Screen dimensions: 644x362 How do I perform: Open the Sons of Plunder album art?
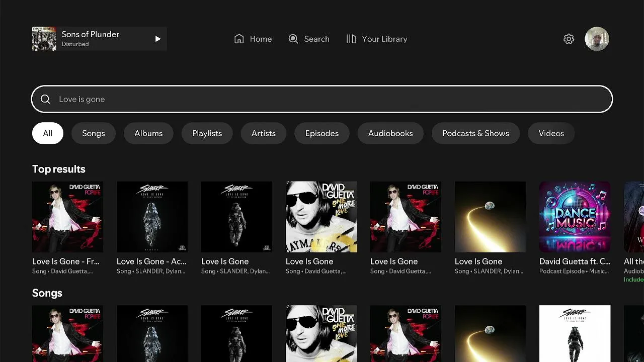tap(44, 39)
